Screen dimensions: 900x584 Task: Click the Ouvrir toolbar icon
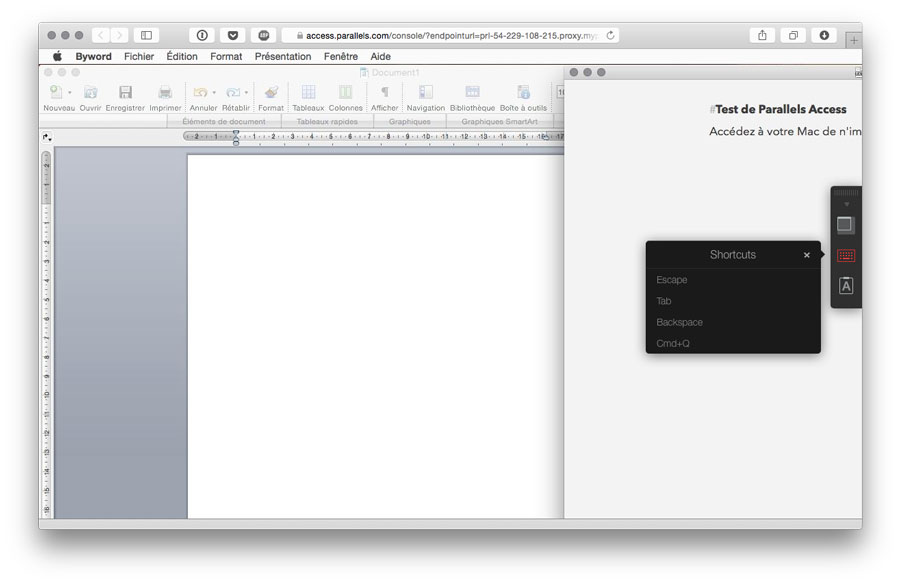(90, 92)
